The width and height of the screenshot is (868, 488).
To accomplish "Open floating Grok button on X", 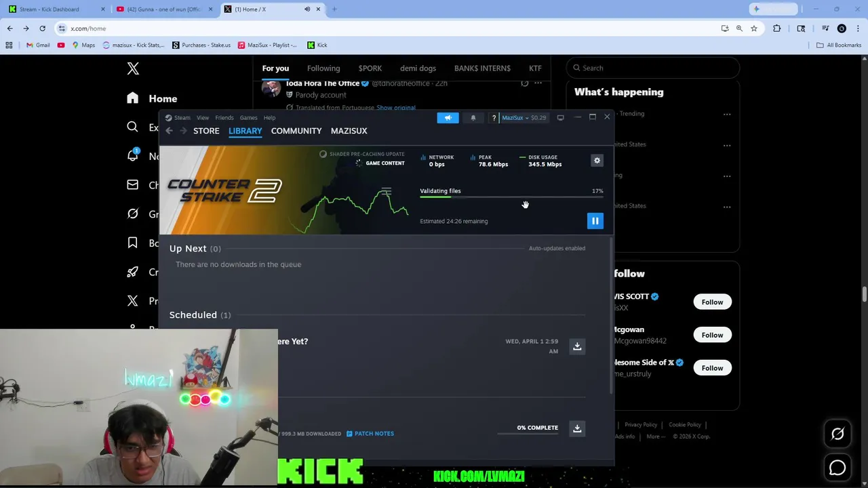I will click(x=837, y=434).
